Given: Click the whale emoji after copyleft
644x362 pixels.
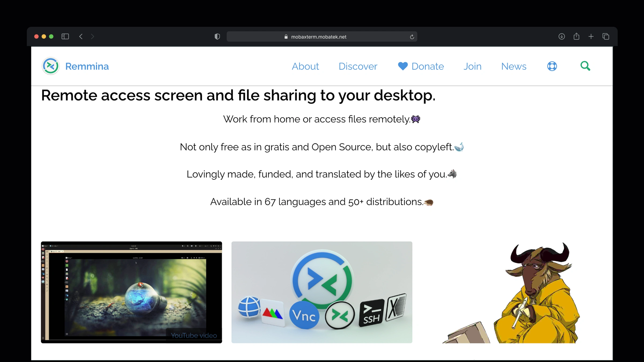Looking at the screenshot, I should [x=459, y=147].
